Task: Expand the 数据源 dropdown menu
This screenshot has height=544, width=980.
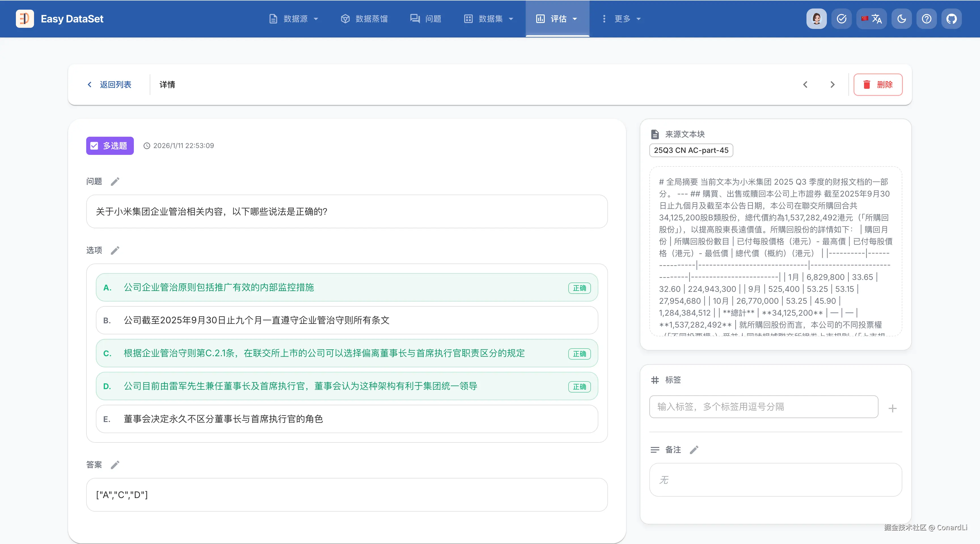Action: click(x=294, y=19)
